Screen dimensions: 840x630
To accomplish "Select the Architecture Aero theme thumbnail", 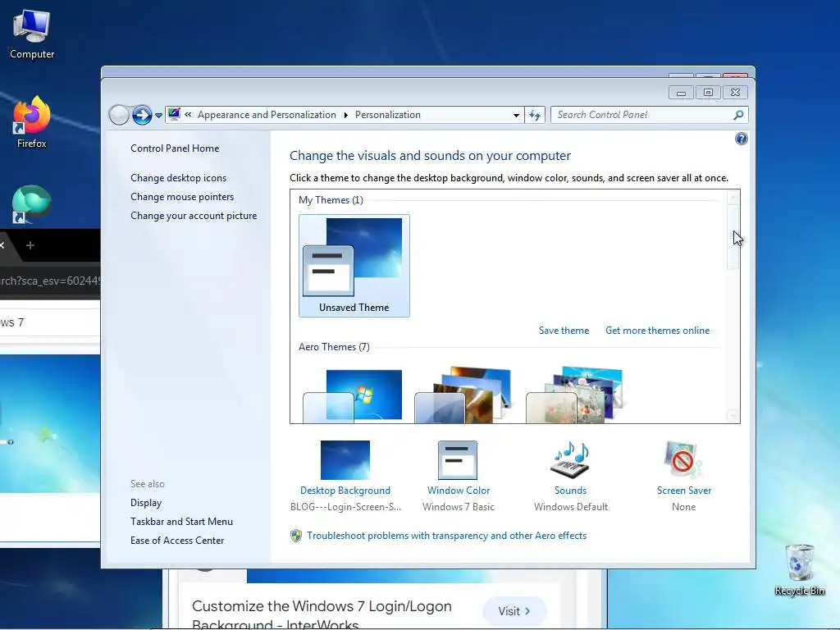I will [x=463, y=395].
